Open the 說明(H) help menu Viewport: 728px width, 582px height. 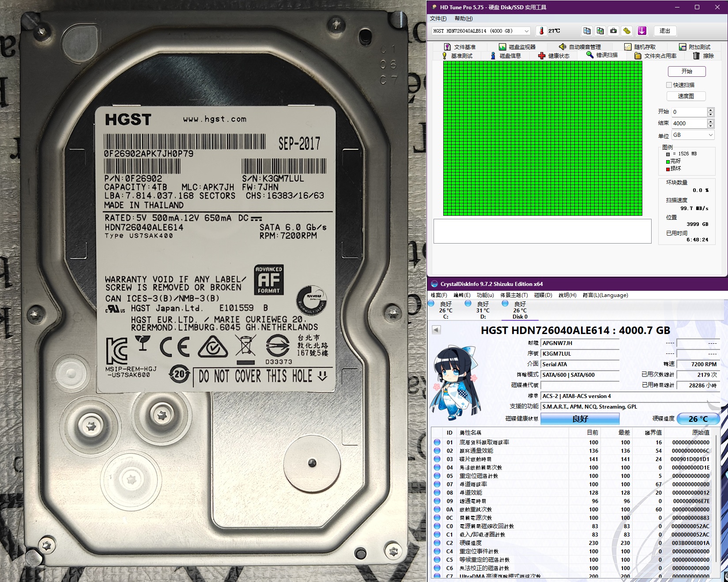pyautogui.click(x=567, y=295)
